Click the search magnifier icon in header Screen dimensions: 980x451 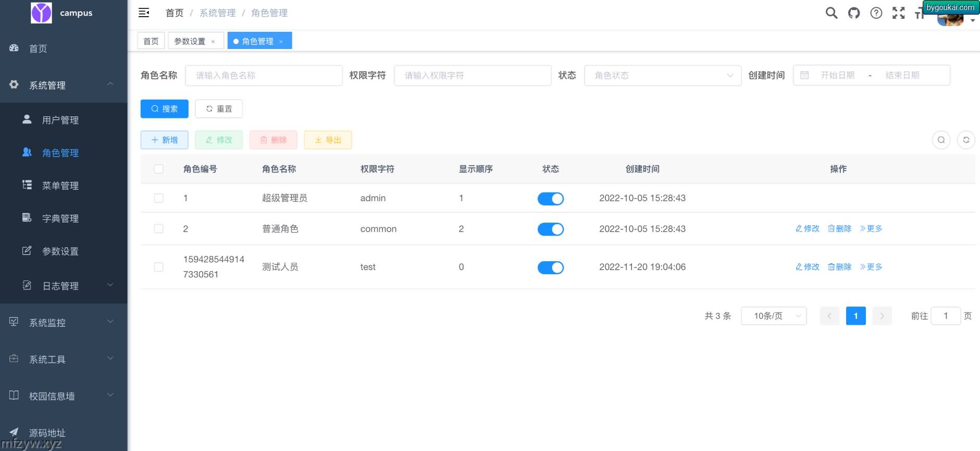832,13
